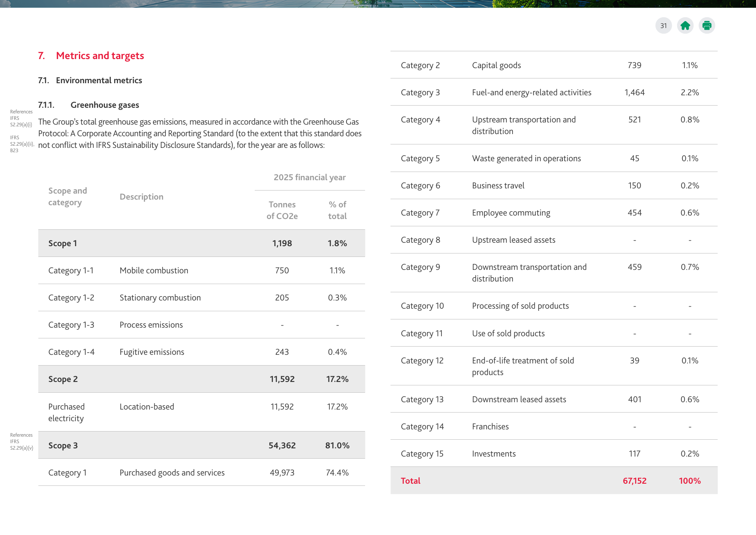This screenshot has width=756, height=535.
Task: Click the Category 3 value 1,464
Action: tap(634, 92)
